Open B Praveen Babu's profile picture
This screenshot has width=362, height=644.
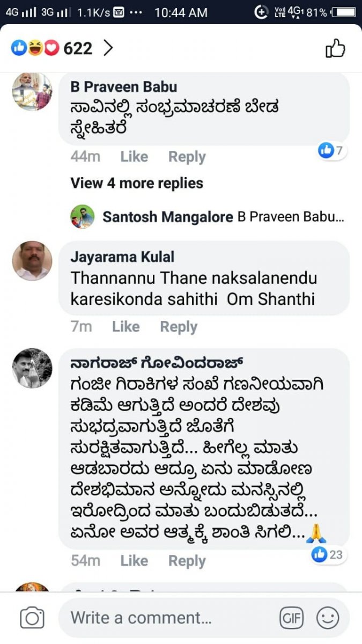pos(32,91)
